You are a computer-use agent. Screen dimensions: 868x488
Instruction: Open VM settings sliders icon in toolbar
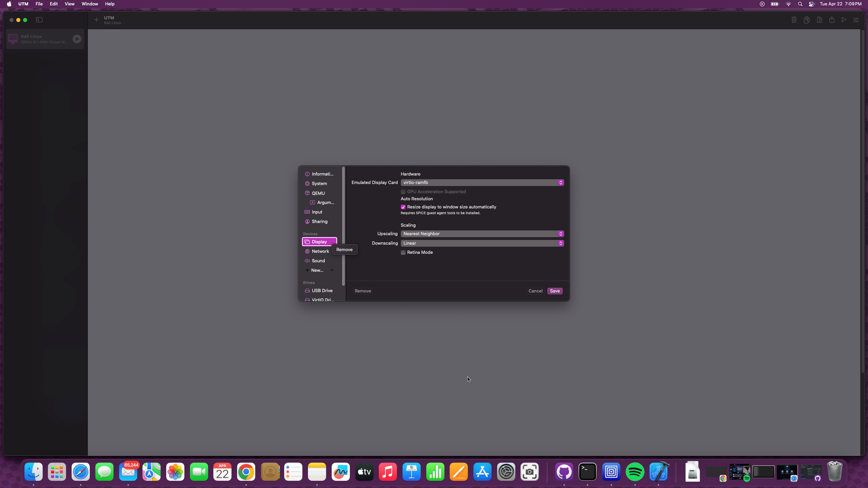click(x=856, y=20)
